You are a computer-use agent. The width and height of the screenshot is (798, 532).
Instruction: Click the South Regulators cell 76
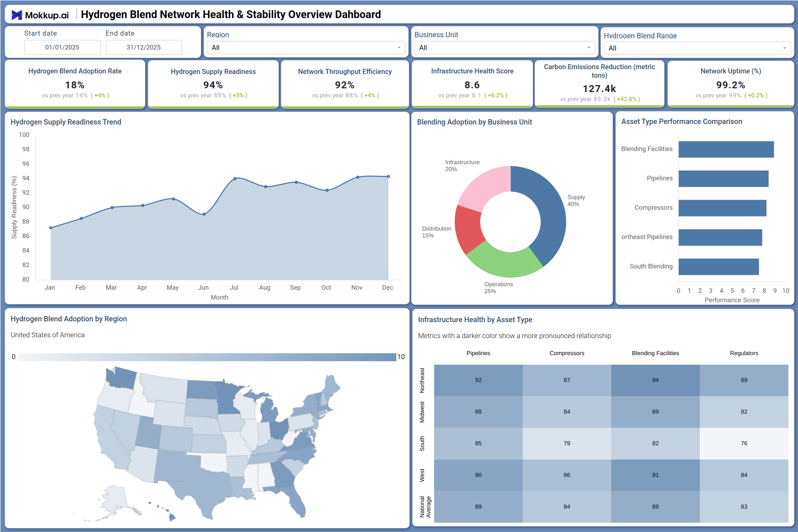point(744,443)
